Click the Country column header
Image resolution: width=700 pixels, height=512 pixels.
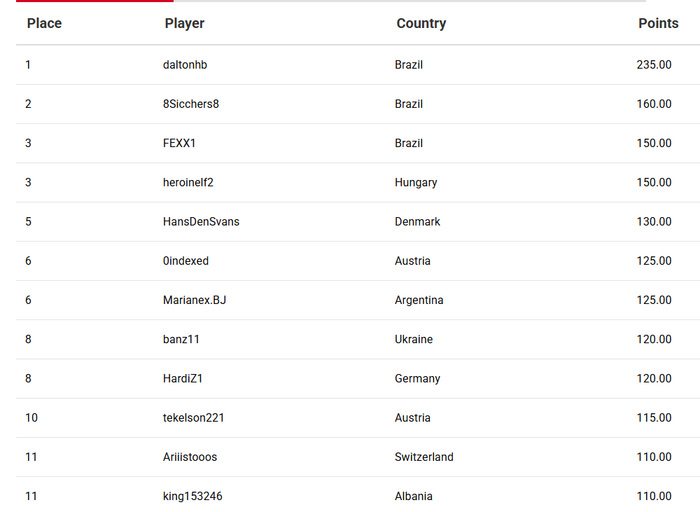click(x=421, y=23)
